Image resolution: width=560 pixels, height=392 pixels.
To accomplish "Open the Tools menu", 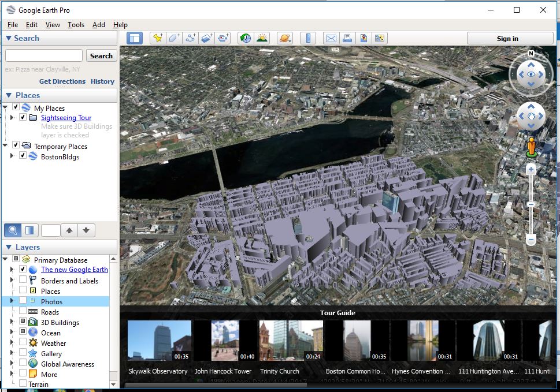I will (76, 25).
